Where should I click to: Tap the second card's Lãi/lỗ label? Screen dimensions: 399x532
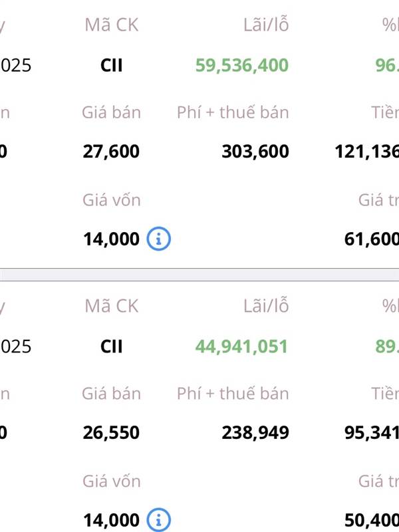pos(266,305)
